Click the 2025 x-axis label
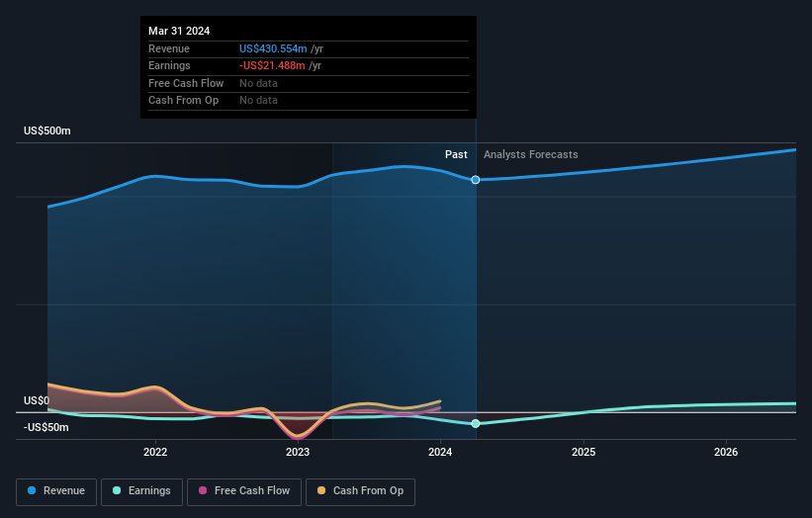 point(584,452)
